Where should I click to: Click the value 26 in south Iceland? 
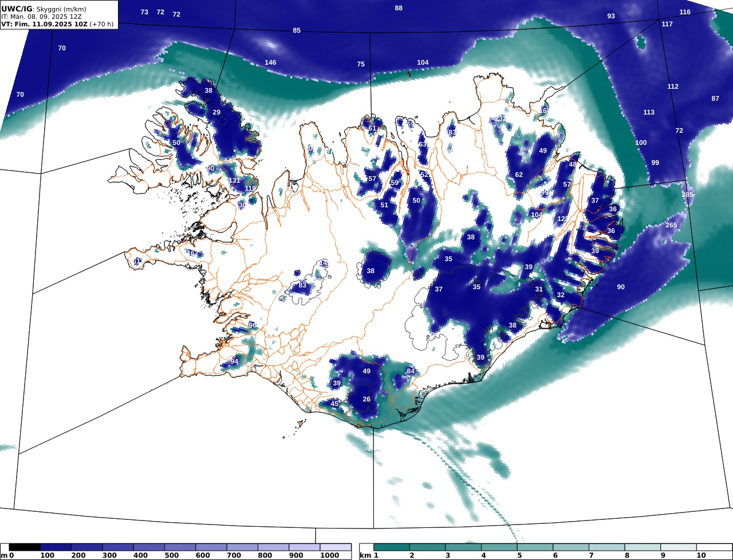pos(366,399)
